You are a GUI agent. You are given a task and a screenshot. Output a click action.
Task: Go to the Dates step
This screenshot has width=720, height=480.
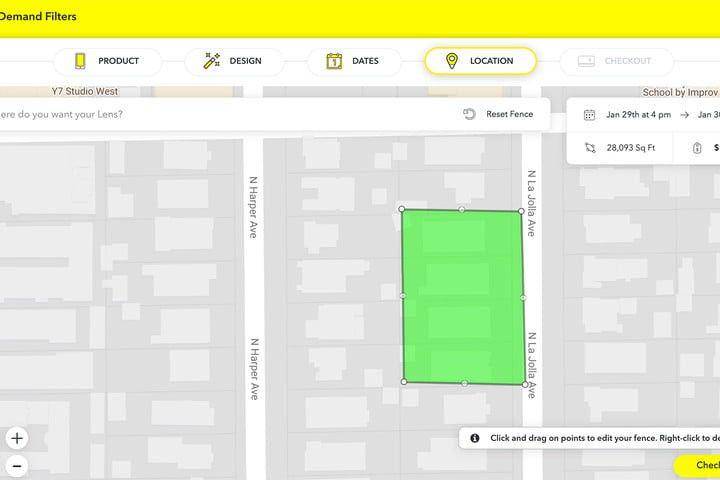(354, 61)
